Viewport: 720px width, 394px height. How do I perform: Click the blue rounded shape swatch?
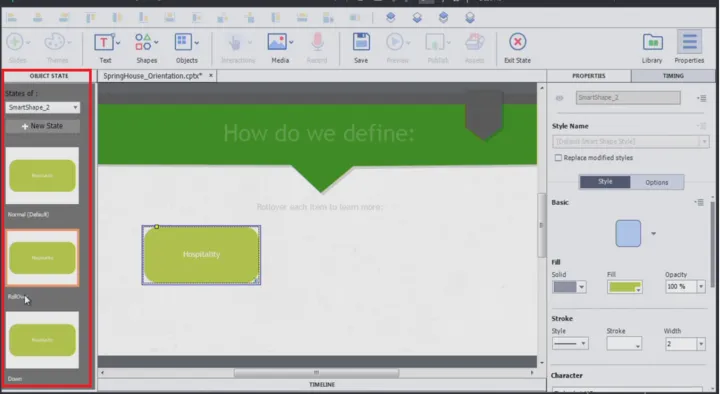click(628, 233)
